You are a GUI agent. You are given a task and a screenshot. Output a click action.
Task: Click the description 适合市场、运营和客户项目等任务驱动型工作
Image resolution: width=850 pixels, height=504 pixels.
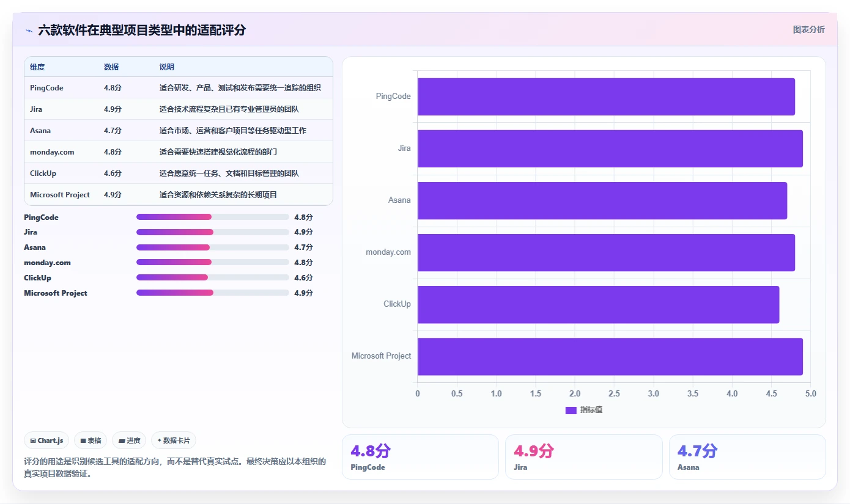coord(233,131)
